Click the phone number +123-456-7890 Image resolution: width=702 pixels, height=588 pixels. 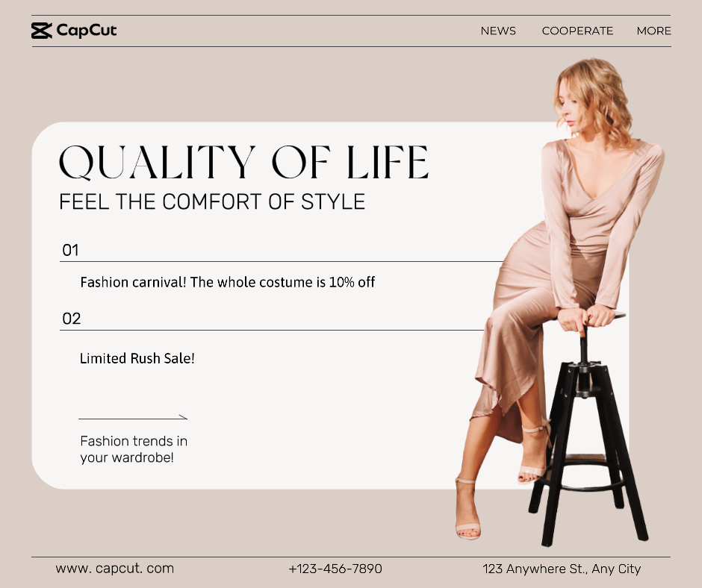click(x=335, y=569)
